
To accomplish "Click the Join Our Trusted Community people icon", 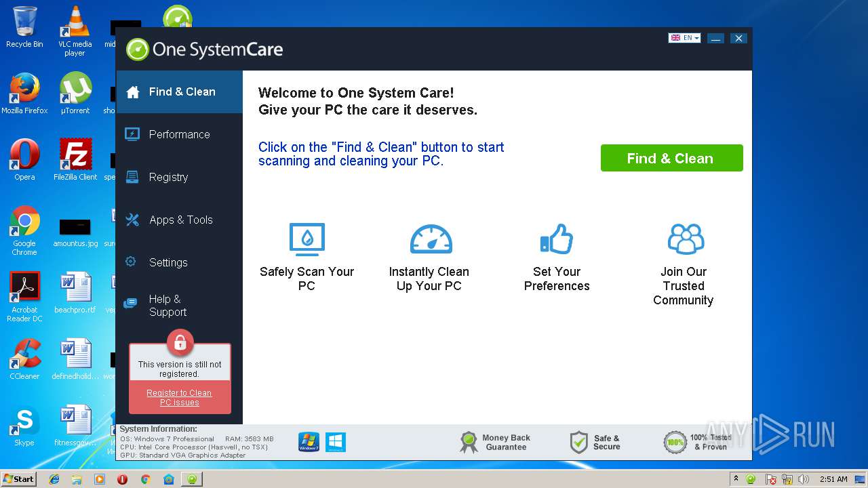I will 686,239.
